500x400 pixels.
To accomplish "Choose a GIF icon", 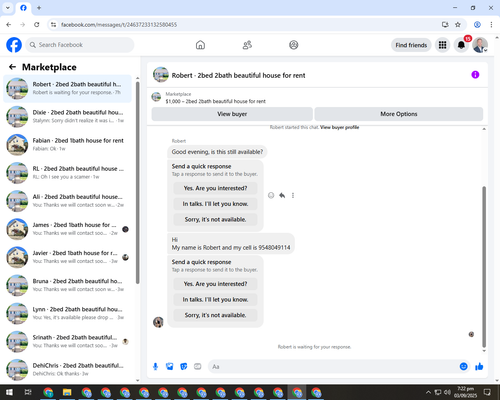I will coord(198,367).
